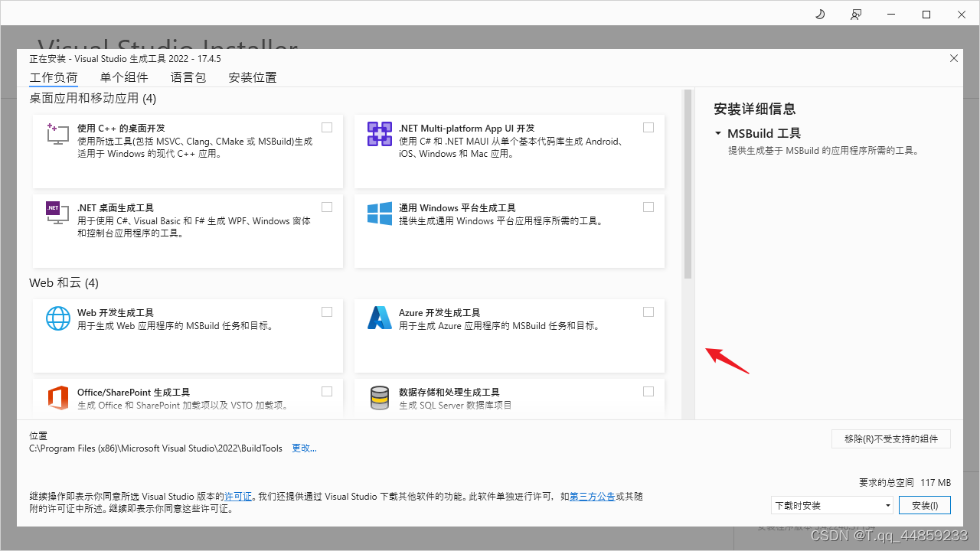980x551 pixels.
Task: Click the Office/SharePoint build tools icon
Action: pos(58,398)
